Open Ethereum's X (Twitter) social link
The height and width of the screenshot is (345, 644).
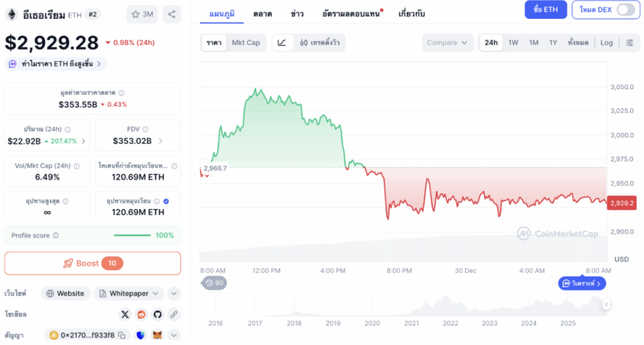(x=125, y=314)
